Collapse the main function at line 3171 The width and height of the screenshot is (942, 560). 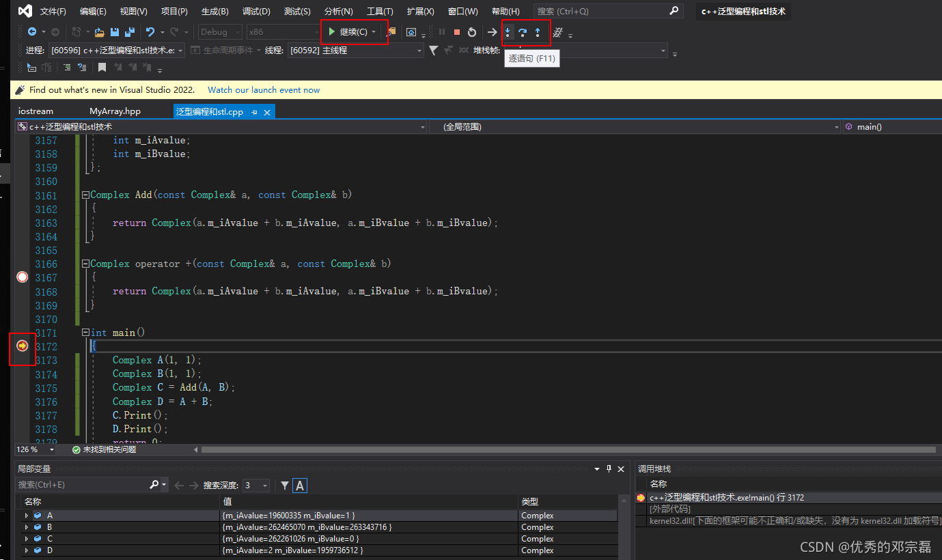[x=85, y=333]
